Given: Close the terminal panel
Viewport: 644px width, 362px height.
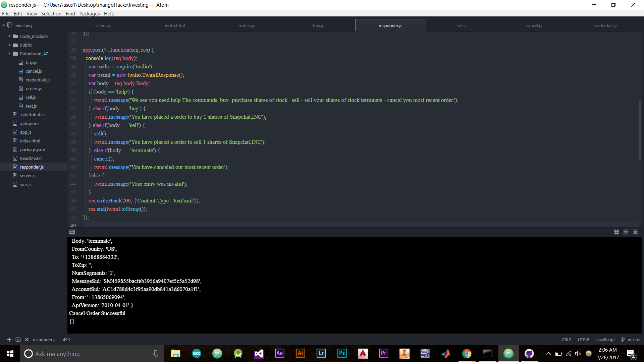Looking at the screenshot, I should pyautogui.click(x=635, y=232).
